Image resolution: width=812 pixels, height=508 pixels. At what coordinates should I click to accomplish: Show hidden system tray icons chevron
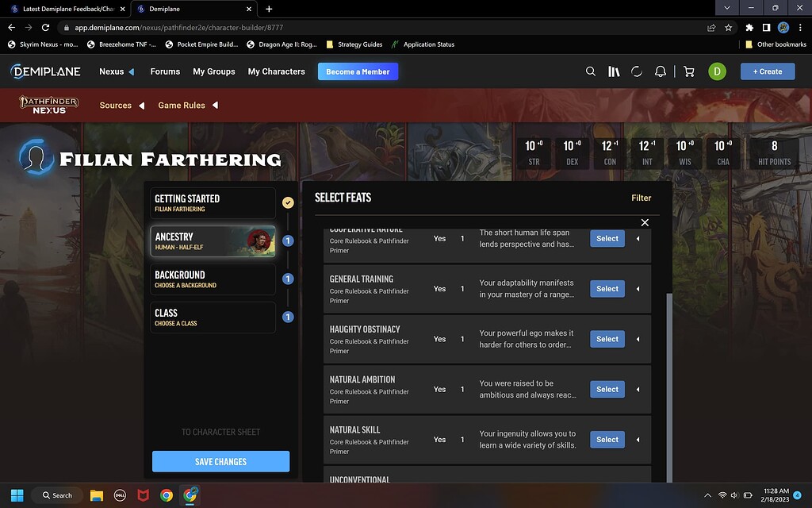(707, 495)
